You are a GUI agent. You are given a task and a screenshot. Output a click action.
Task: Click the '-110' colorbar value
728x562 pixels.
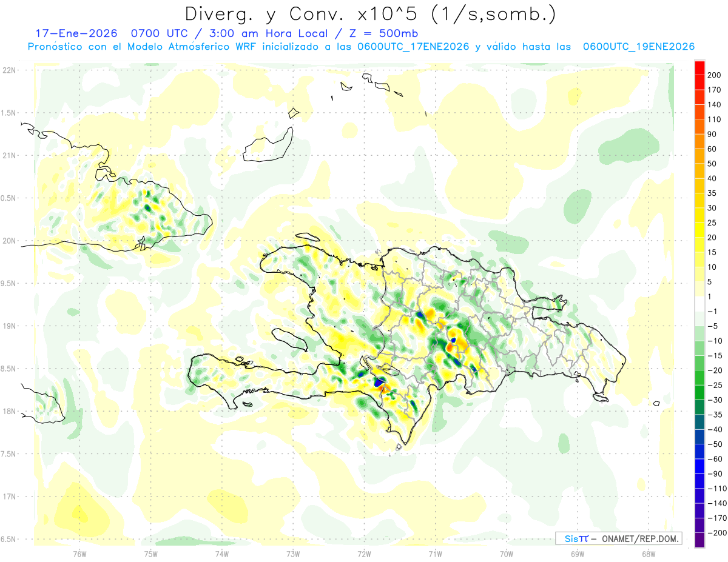[x=716, y=488]
